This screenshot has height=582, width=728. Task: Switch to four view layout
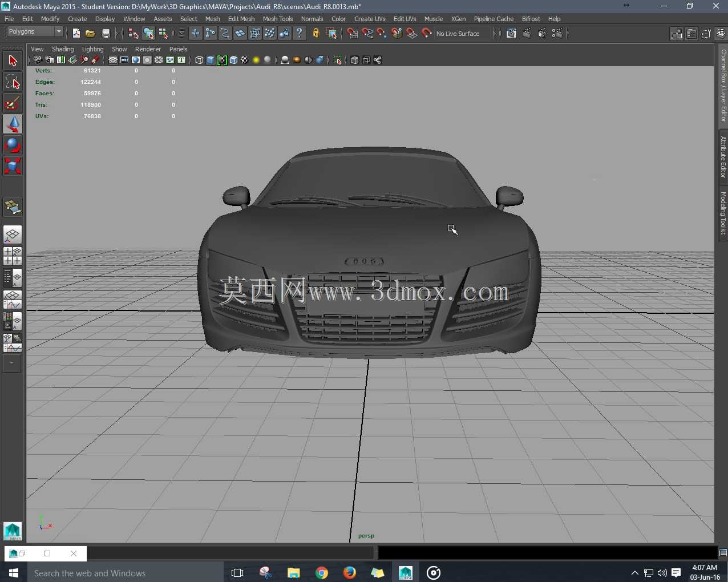13,256
